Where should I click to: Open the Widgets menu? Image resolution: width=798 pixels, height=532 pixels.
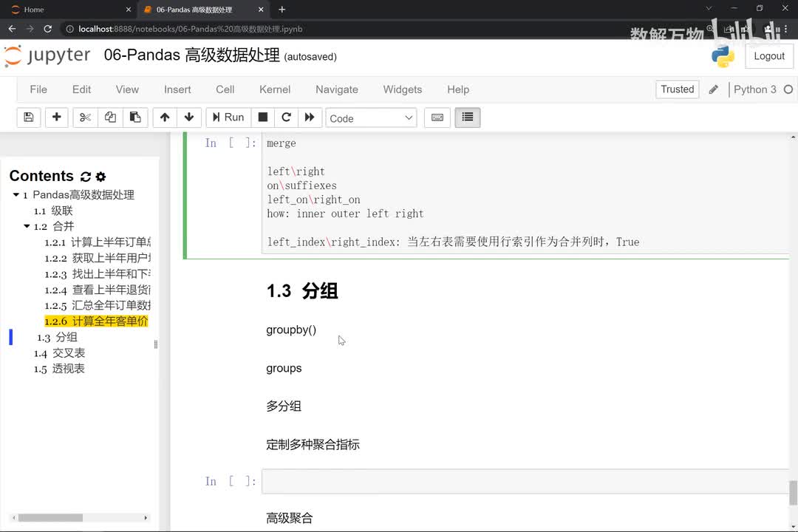(403, 89)
